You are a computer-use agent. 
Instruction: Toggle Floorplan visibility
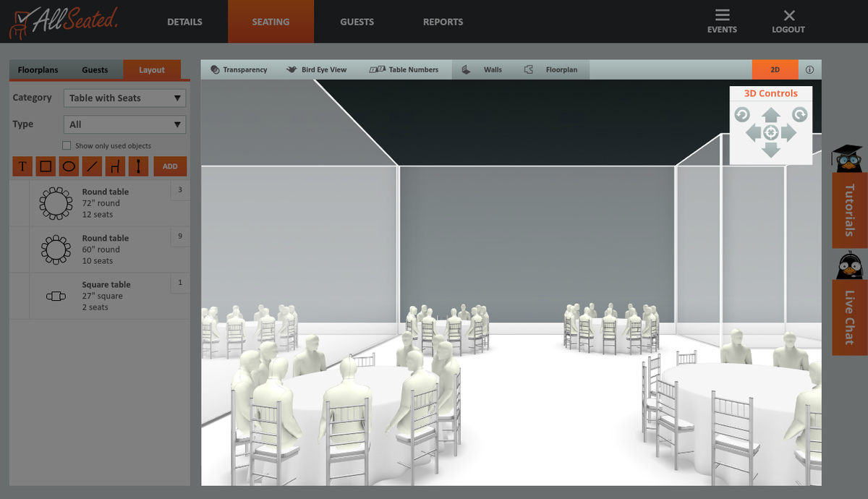click(x=550, y=70)
